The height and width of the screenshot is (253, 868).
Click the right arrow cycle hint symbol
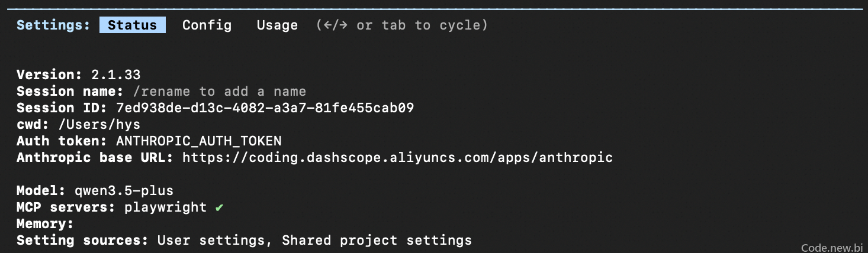pos(344,25)
